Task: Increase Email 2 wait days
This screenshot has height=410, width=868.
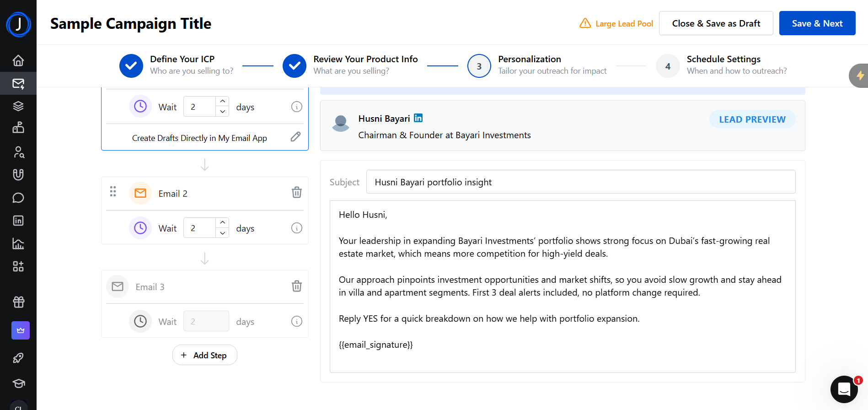Action: (x=222, y=222)
